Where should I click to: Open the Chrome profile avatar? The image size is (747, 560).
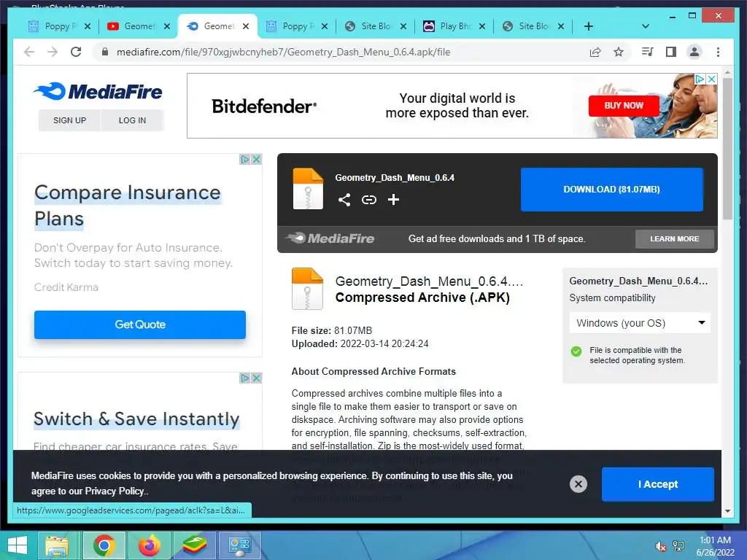click(694, 52)
